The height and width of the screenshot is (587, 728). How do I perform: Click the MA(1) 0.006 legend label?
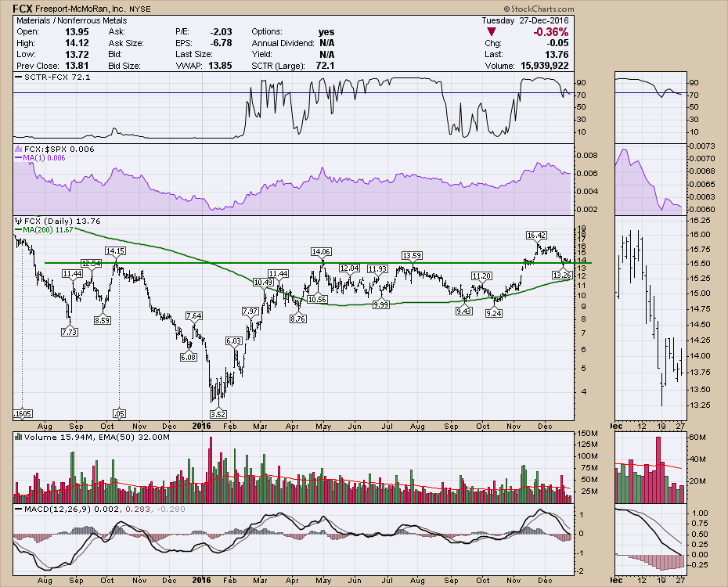point(44,158)
